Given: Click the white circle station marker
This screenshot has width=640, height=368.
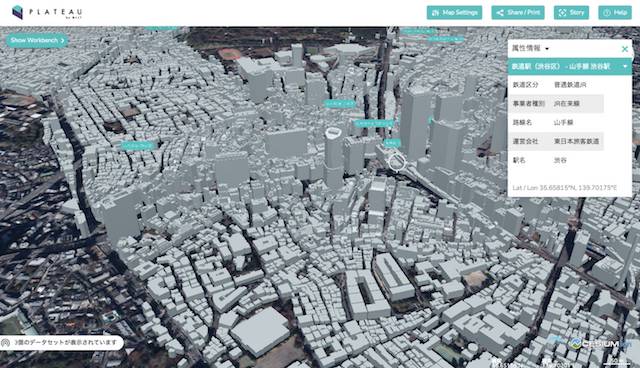Looking at the screenshot, I should coord(396,162).
